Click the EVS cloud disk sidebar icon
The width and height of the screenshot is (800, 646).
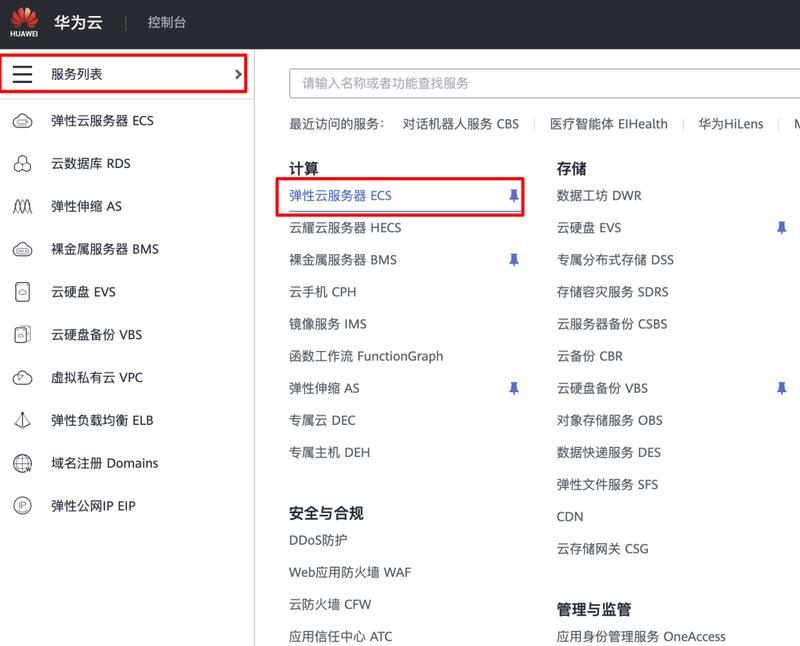coord(22,292)
